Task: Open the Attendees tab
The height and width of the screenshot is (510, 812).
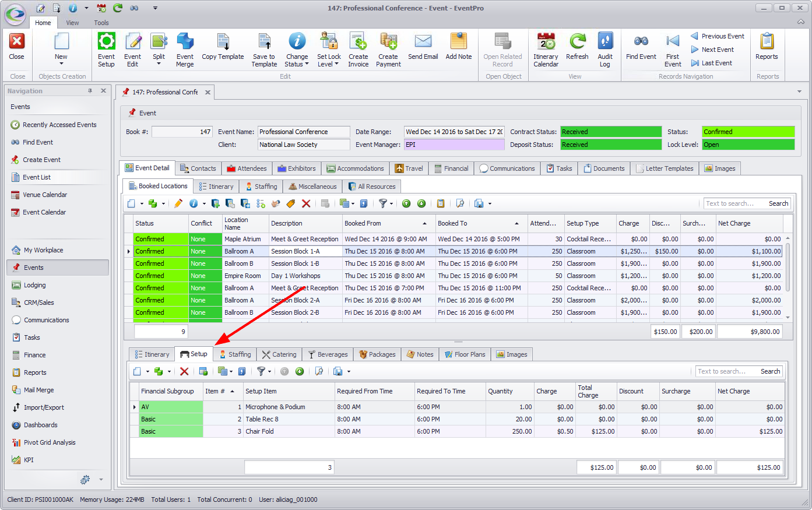Action: (246, 168)
